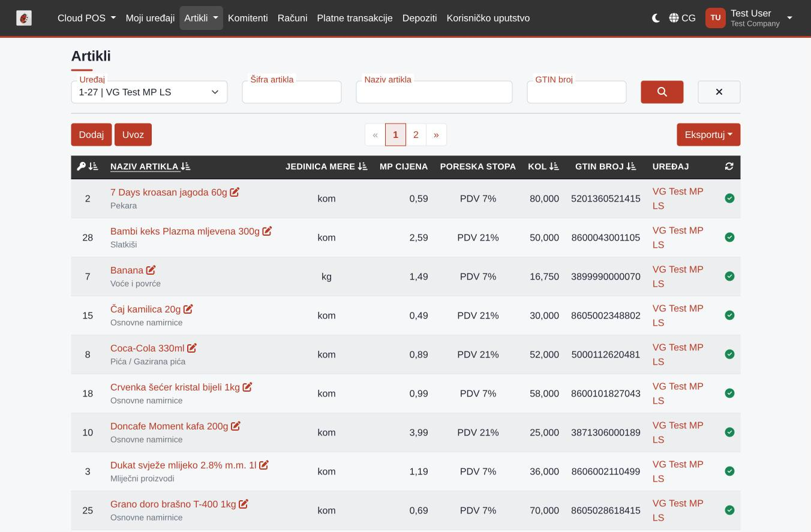Open the Banana article link
811x532 pixels.
[127, 270]
